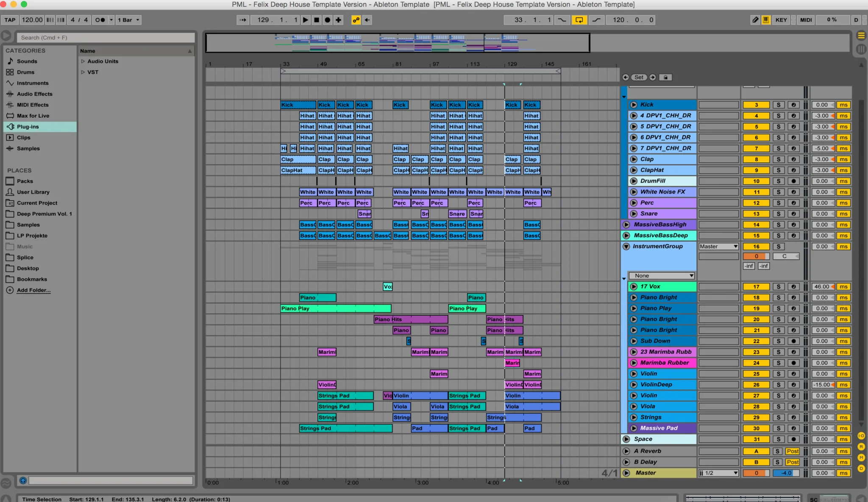Viewport: 868px width, 502px height.
Task: Open the InstrumentGroup Master output dropdown
Action: 718,247
